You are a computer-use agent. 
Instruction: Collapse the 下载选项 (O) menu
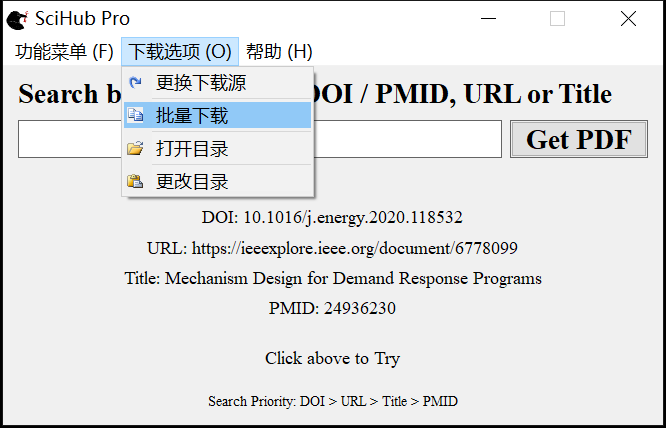pyautogui.click(x=180, y=52)
